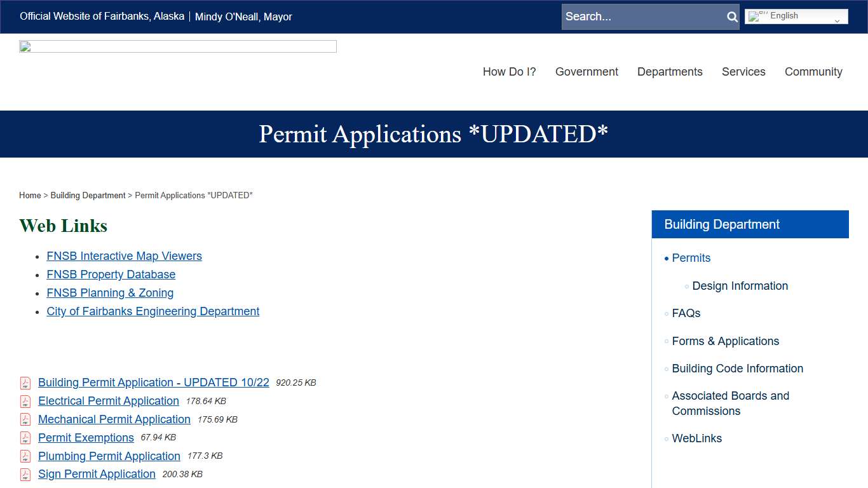Image resolution: width=868 pixels, height=488 pixels.
Task: Click the flag icon in the language selector
Action: [755, 15]
